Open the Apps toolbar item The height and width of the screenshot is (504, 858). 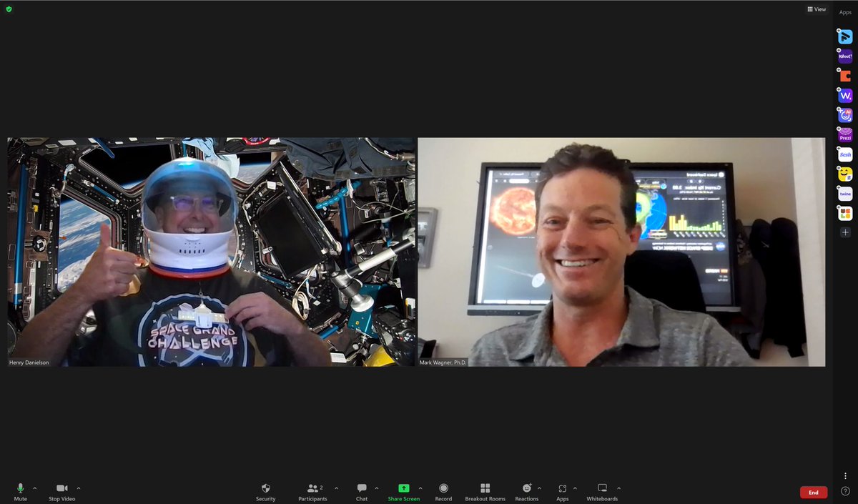coord(563,492)
